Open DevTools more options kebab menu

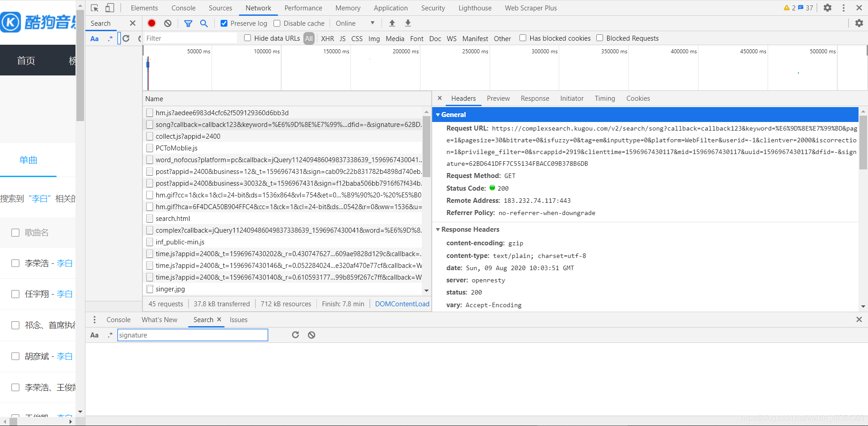click(844, 8)
